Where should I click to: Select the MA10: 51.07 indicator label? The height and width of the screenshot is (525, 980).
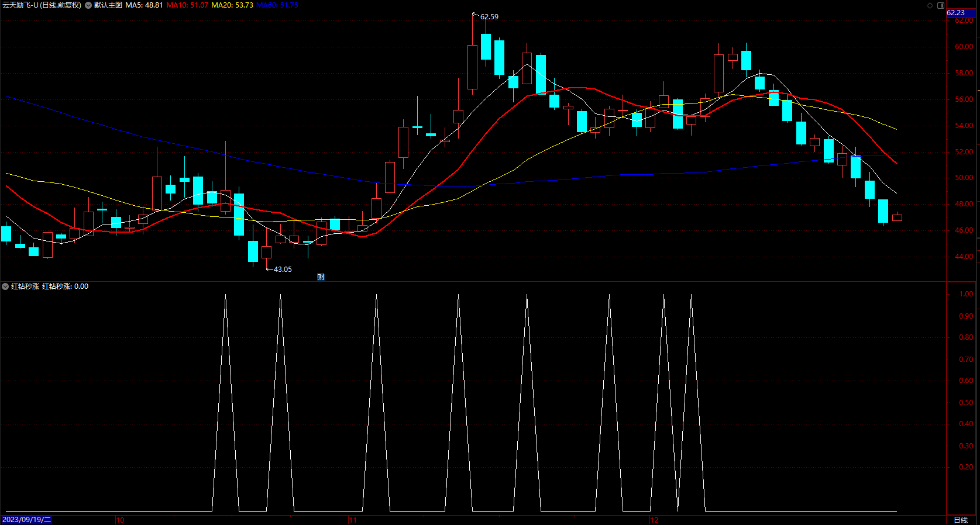tap(187, 5)
